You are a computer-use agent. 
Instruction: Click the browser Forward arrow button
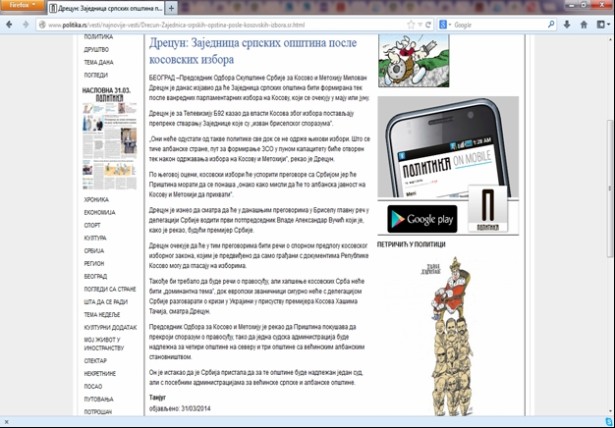(26, 25)
